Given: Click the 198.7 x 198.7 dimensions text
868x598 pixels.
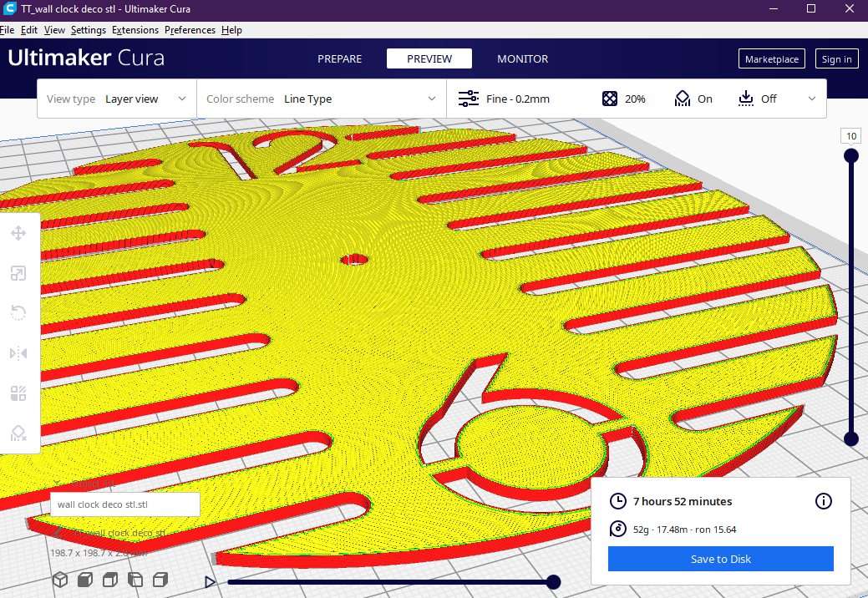Looking at the screenshot, I should (x=99, y=553).
